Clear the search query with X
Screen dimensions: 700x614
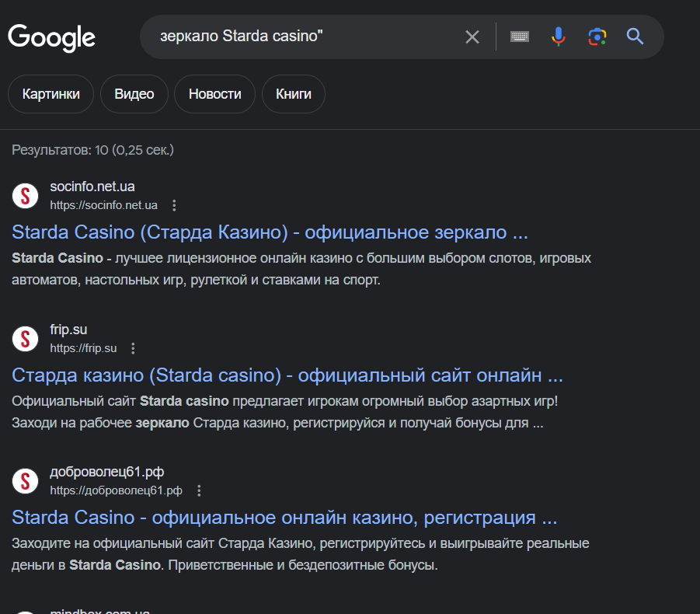click(472, 37)
